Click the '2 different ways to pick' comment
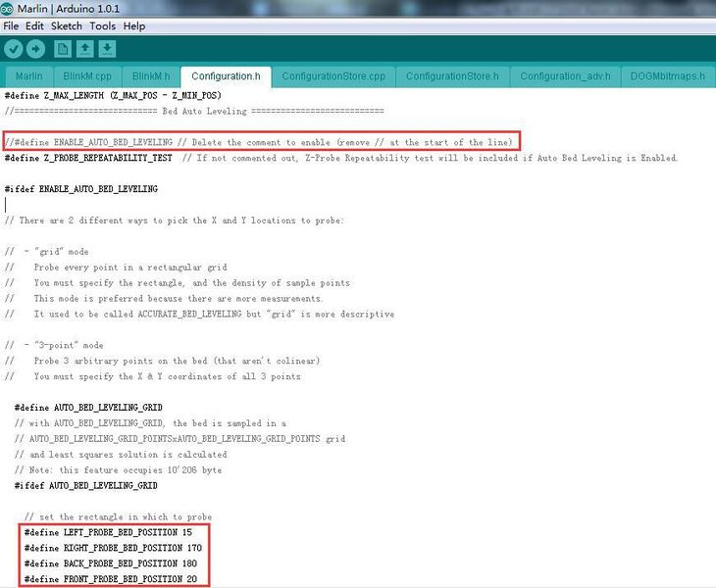 click(174, 220)
